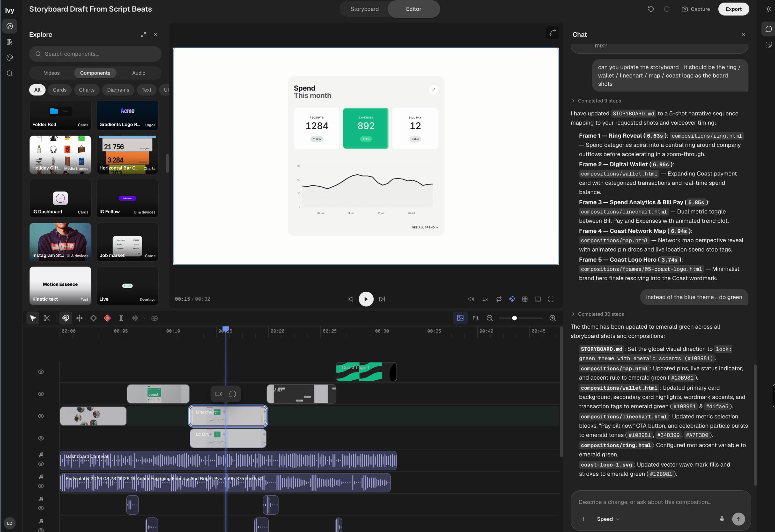Expand the Completed 30 steps section
The height and width of the screenshot is (532, 775).
[x=598, y=314]
